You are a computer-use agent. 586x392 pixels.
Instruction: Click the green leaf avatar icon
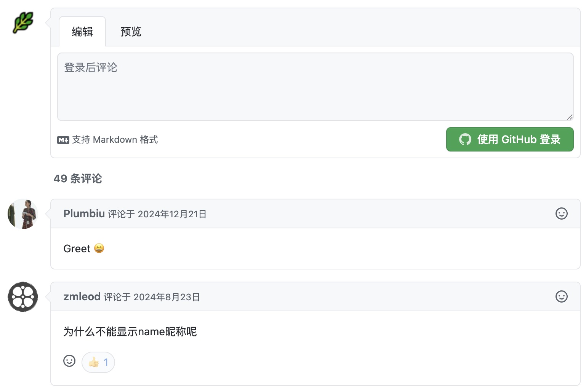tap(23, 22)
